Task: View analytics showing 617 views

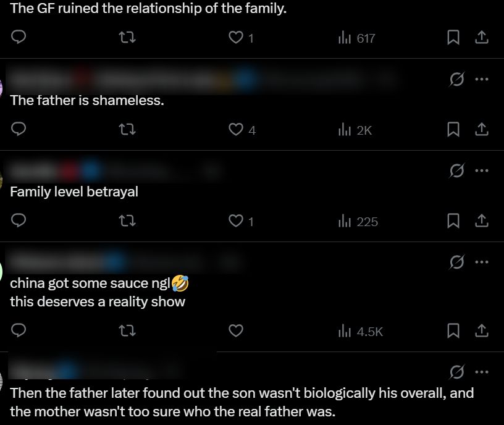Action: coord(357,38)
